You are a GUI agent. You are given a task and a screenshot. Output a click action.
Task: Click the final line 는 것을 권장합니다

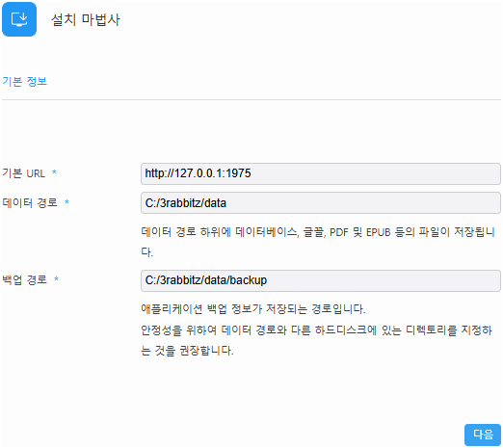tap(187, 351)
